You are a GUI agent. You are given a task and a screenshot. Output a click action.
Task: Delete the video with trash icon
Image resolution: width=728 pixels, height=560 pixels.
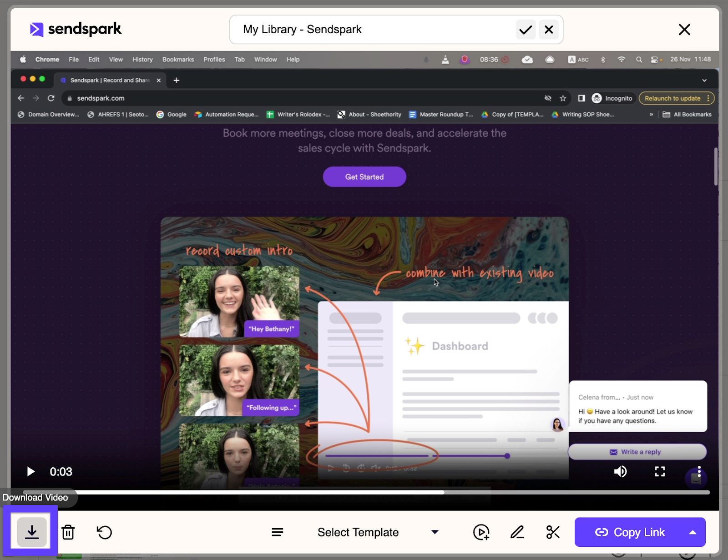[68, 532]
